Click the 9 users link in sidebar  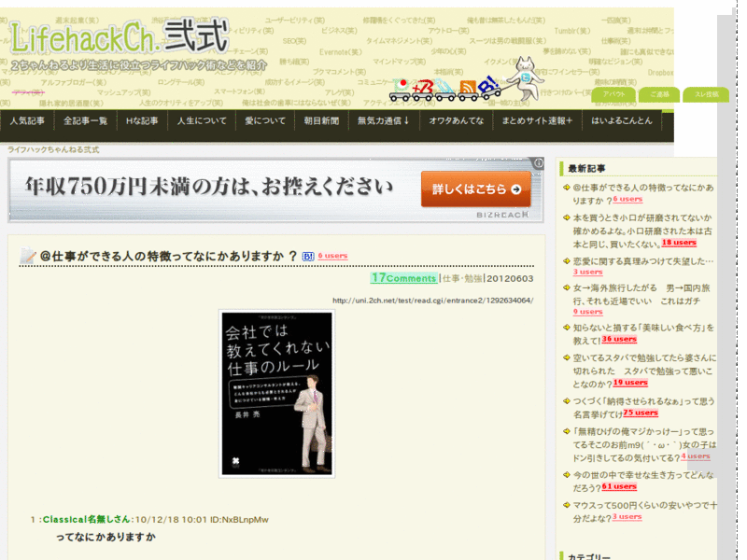(588, 312)
